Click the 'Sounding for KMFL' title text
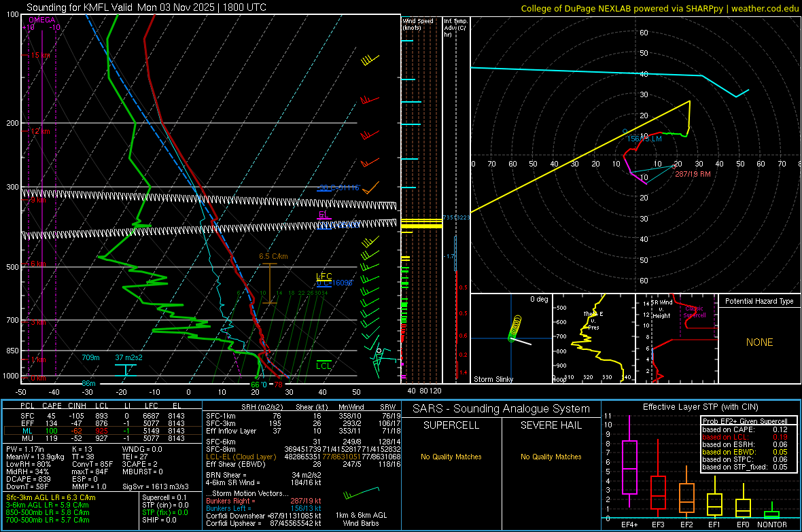The width and height of the screenshot is (802, 532). (x=146, y=7)
